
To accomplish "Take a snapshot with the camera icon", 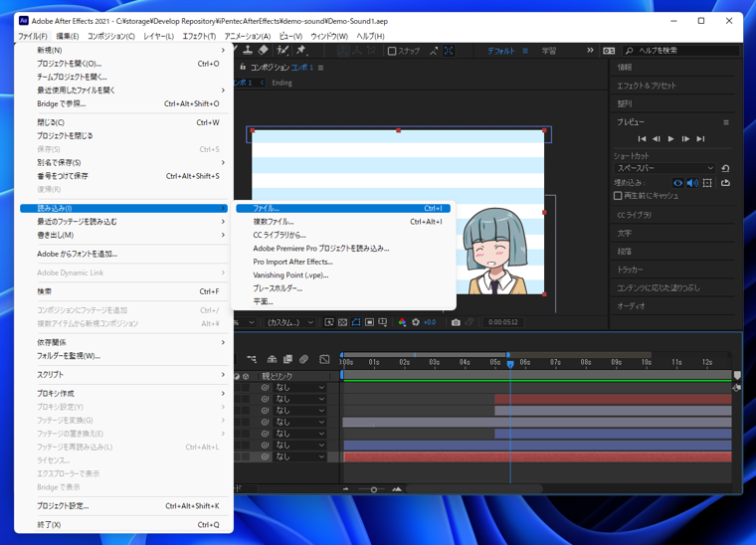I will [456, 322].
